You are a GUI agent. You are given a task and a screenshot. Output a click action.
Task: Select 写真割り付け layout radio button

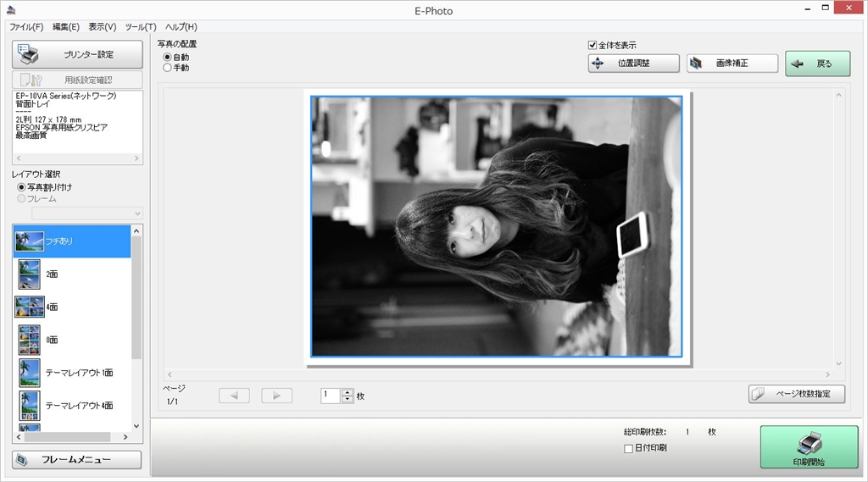[21, 187]
